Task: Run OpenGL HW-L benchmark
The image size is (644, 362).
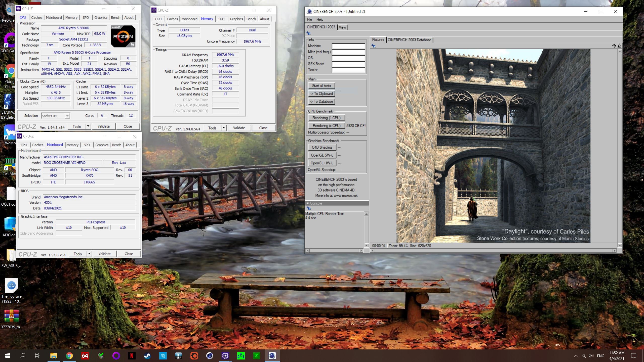Action: (x=322, y=163)
